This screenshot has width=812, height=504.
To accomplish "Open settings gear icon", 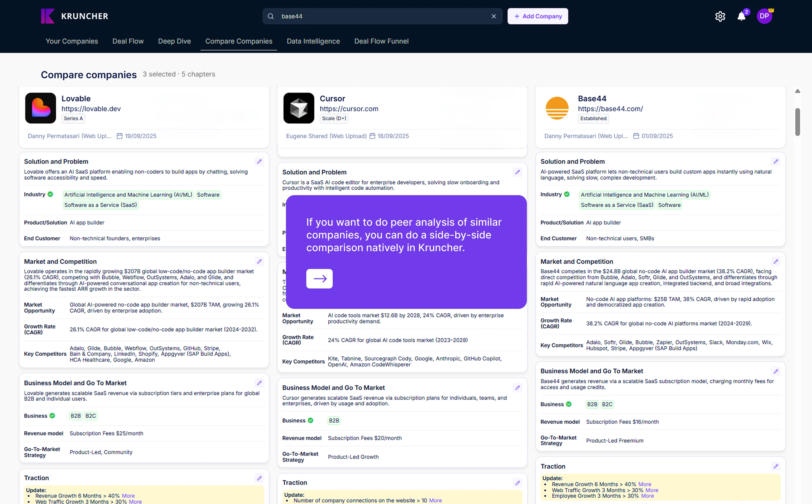I will pos(720,16).
